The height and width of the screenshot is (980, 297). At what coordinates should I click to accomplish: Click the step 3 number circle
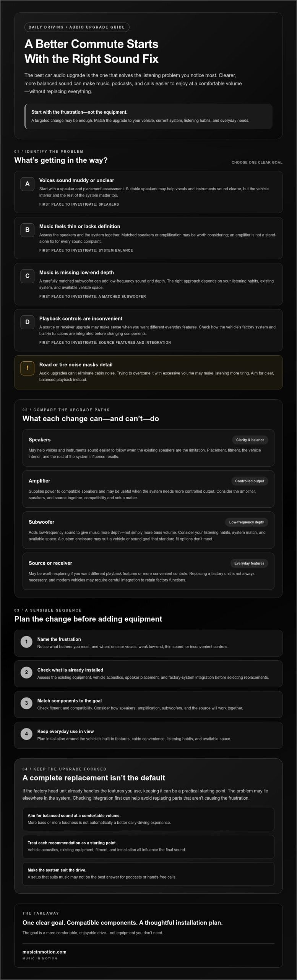[26, 703]
